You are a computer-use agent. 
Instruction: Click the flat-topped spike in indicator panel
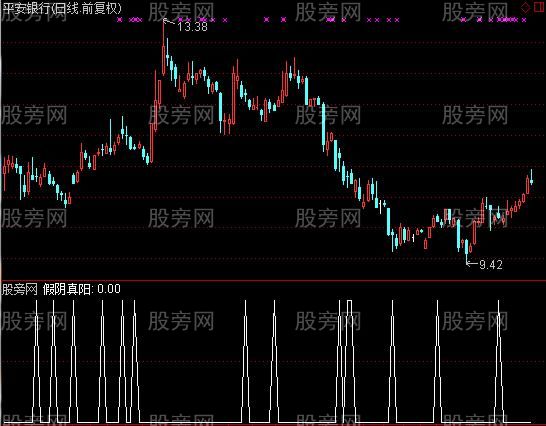point(350,361)
